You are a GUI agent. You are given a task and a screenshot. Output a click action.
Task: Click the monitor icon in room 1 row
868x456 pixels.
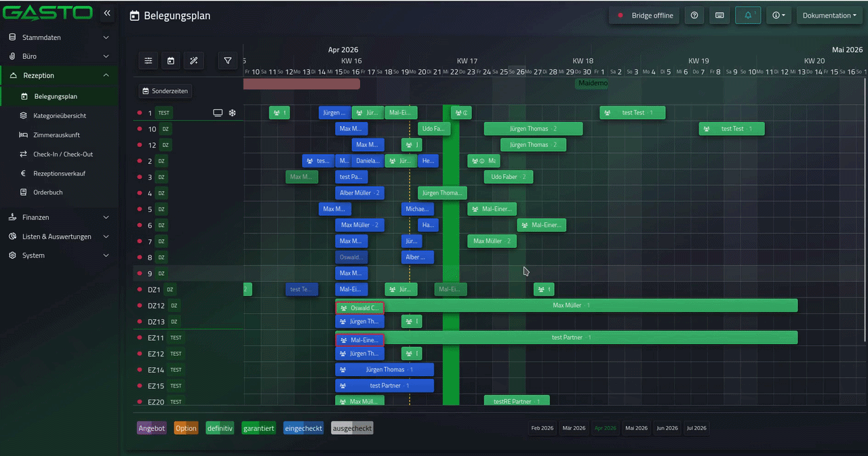[218, 112]
